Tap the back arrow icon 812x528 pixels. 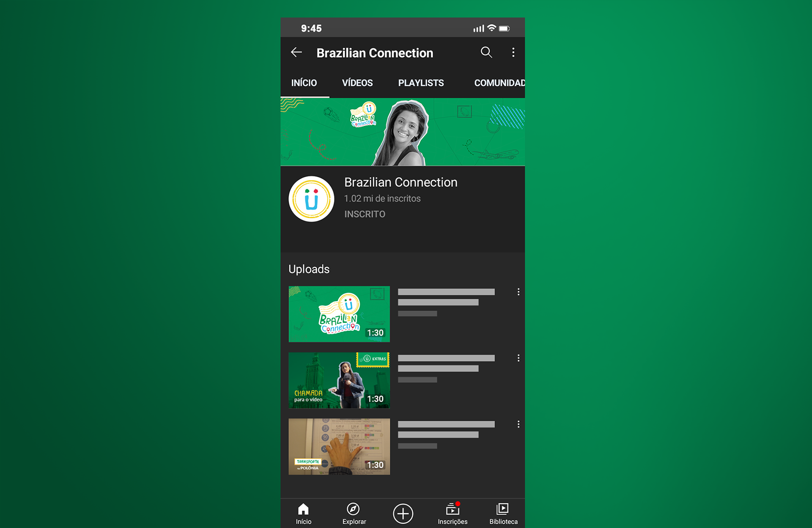296,52
